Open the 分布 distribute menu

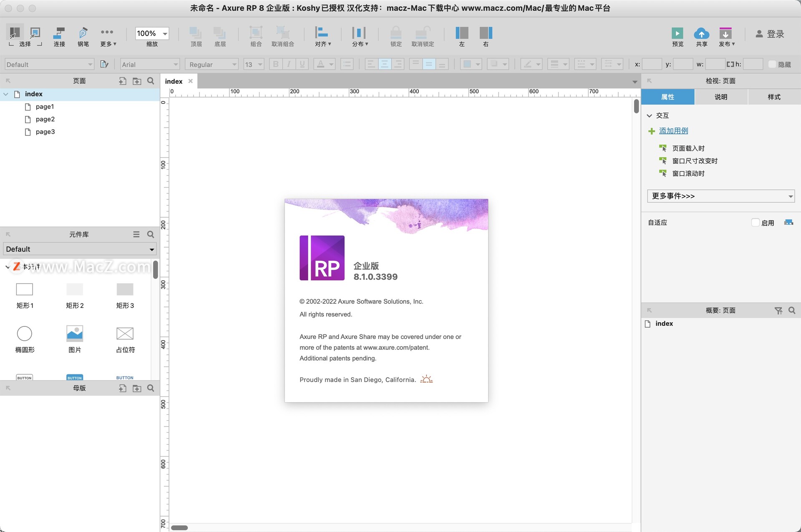tap(360, 37)
